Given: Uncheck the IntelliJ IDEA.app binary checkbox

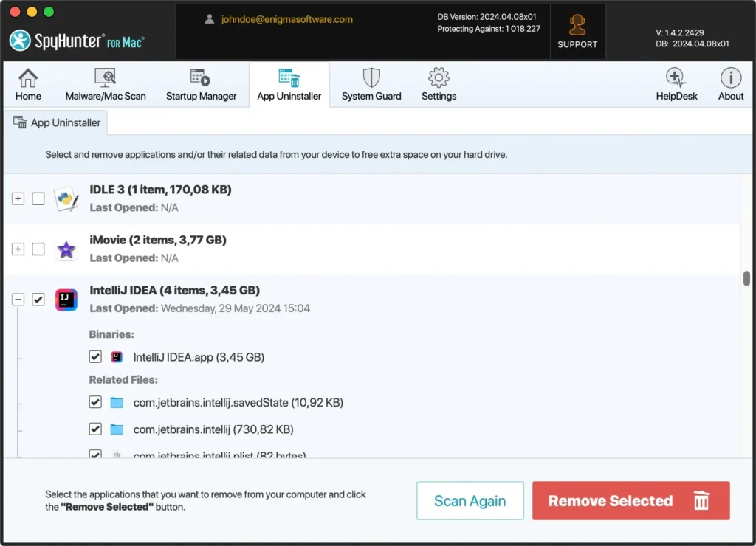Looking at the screenshot, I should 95,356.
